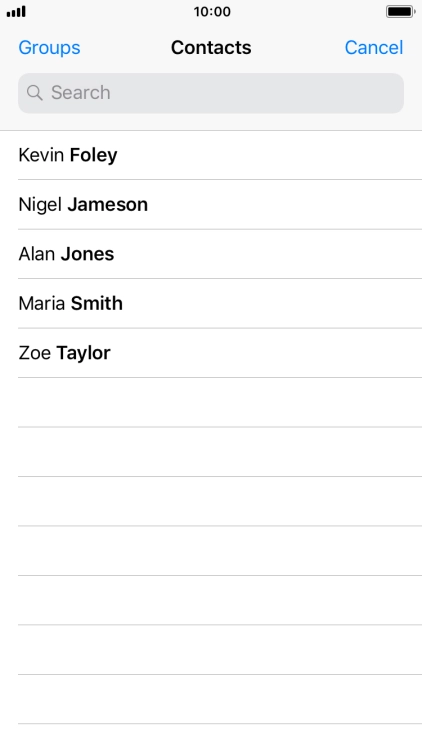Click the first name Maria
The height and width of the screenshot is (750, 422).
(42, 303)
